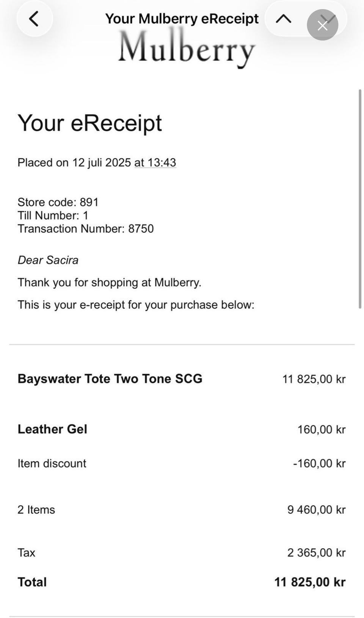The width and height of the screenshot is (364, 618).
Task: Click the bold Total amount 11 825,00 kr
Action: point(310,582)
